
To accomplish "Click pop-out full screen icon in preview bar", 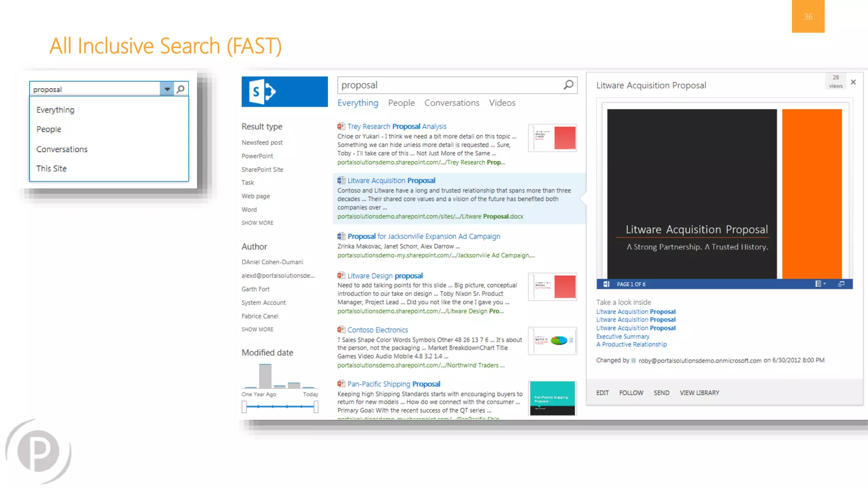I will pyautogui.click(x=841, y=284).
